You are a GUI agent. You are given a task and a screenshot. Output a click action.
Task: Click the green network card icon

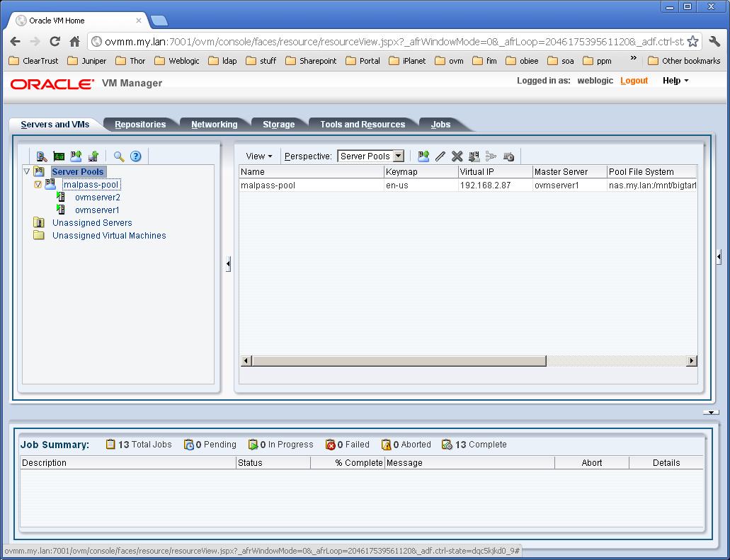tap(59, 156)
